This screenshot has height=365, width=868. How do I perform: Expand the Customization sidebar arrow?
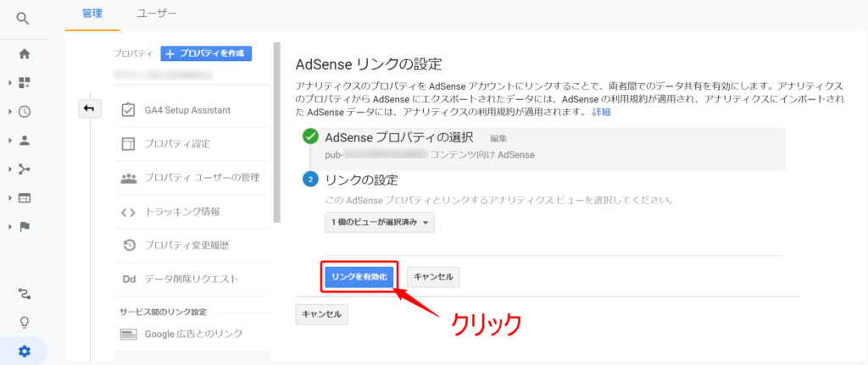pyautogui.click(x=10, y=83)
